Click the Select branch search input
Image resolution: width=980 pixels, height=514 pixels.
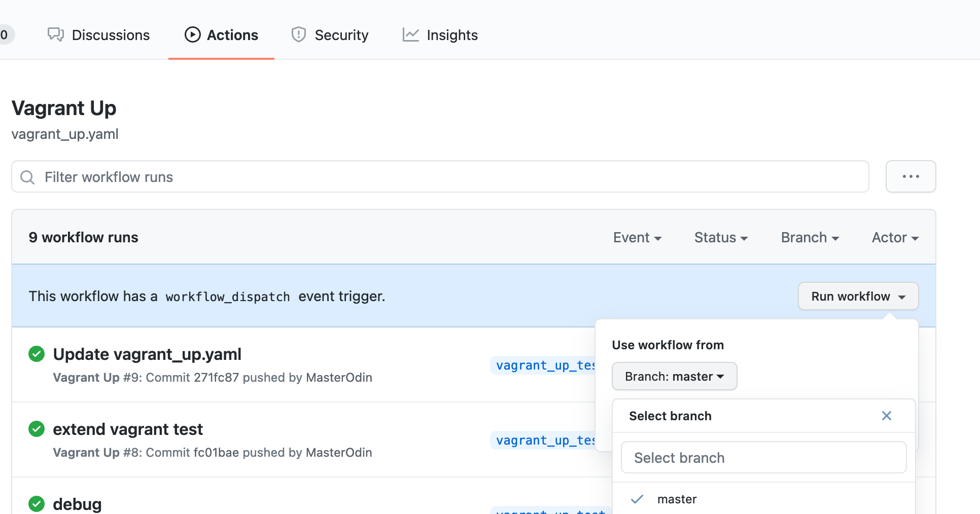click(x=763, y=457)
